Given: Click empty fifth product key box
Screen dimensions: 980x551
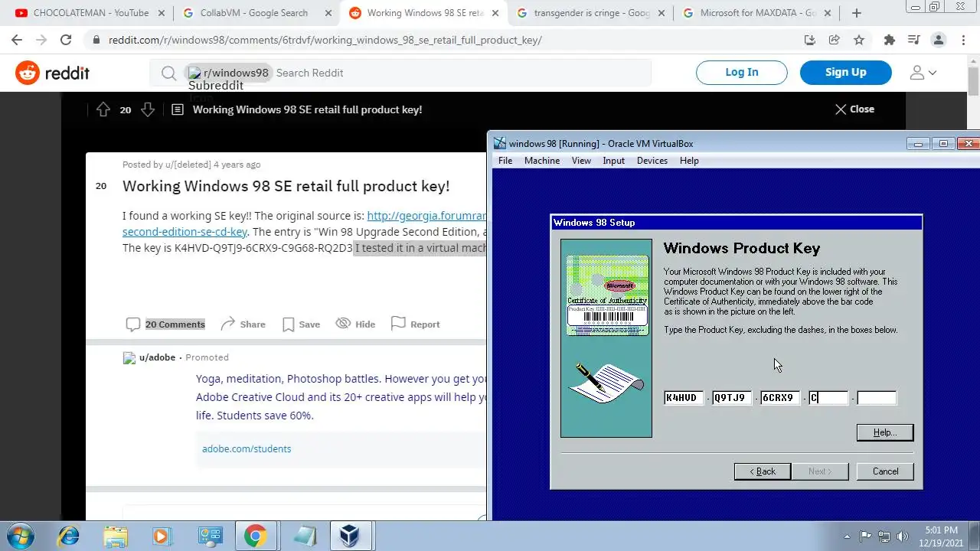Looking at the screenshot, I should click(x=877, y=398).
